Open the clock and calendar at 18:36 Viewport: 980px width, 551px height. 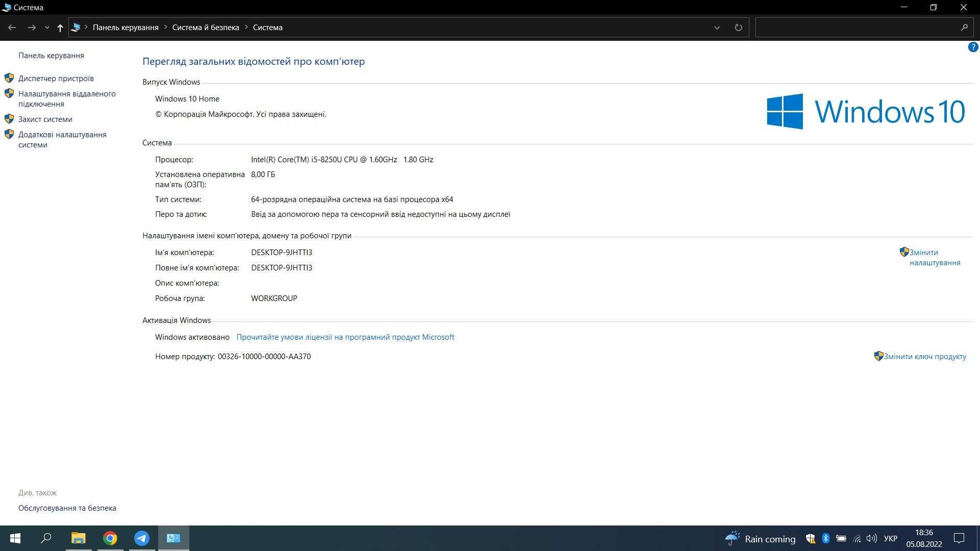[x=924, y=539]
